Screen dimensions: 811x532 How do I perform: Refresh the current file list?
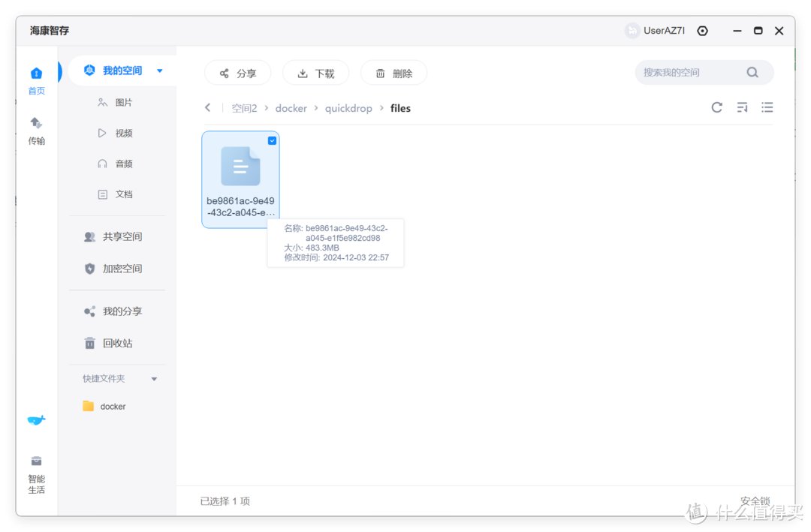[716, 107]
